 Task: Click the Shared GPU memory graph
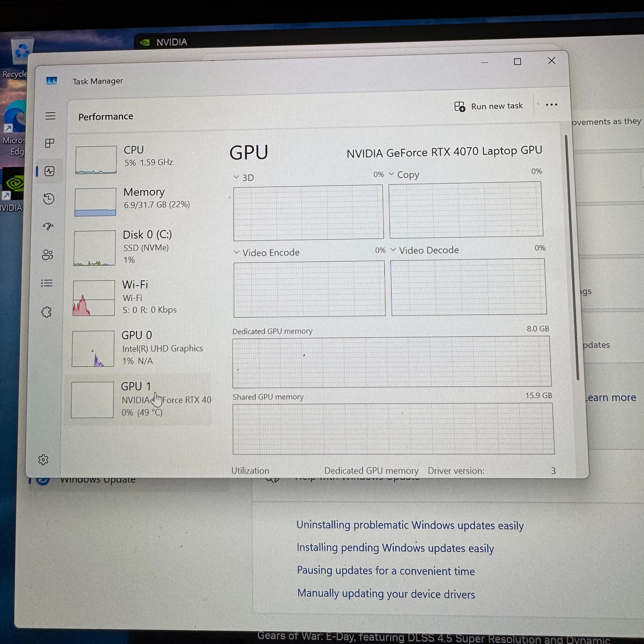(x=393, y=429)
